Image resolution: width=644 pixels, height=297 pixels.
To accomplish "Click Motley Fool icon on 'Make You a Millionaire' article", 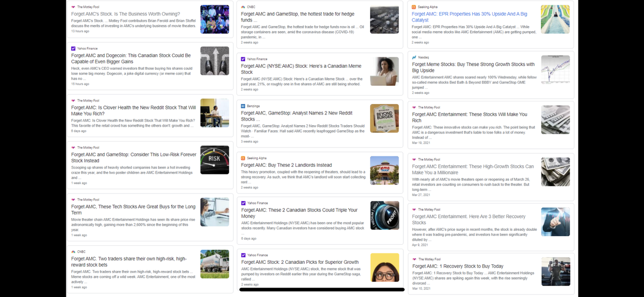I will tap(414, 159).
